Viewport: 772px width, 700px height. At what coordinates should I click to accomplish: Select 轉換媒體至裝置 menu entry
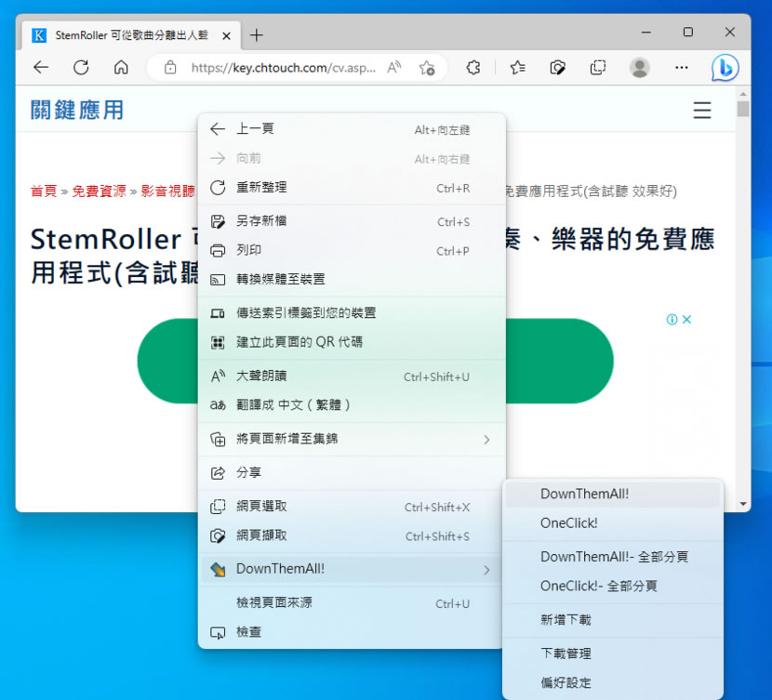tap(352, 280)
